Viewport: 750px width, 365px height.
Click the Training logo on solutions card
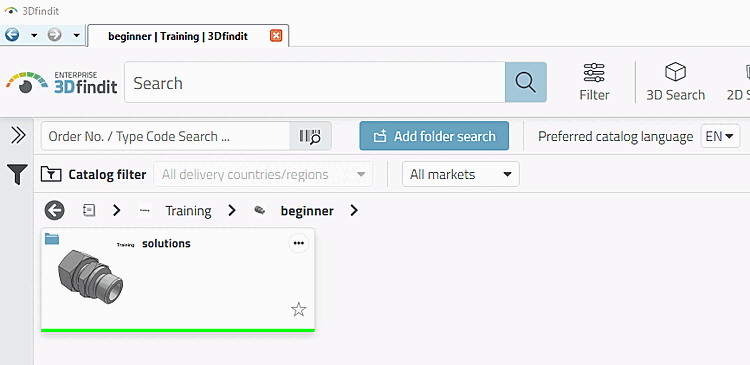tap(126, 244)
